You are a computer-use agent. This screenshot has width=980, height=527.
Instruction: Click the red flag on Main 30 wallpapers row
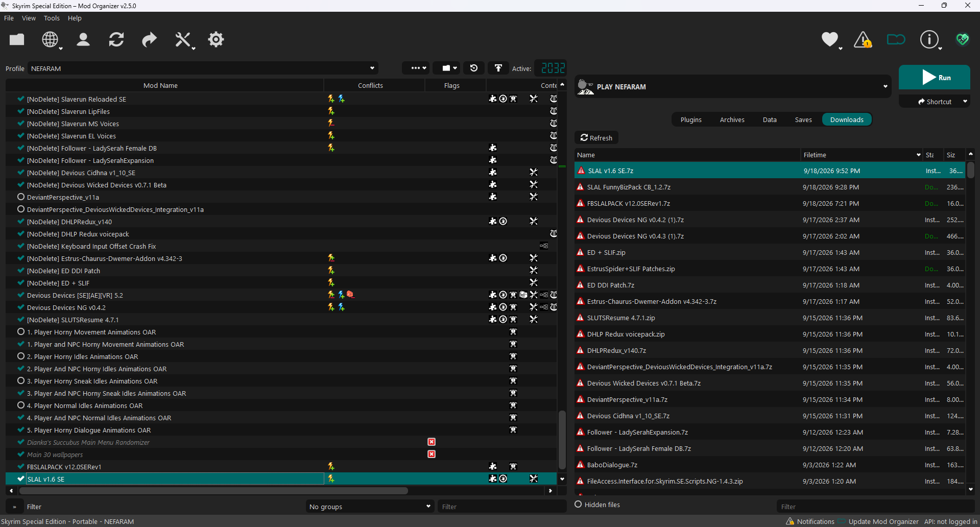[432, 454]
